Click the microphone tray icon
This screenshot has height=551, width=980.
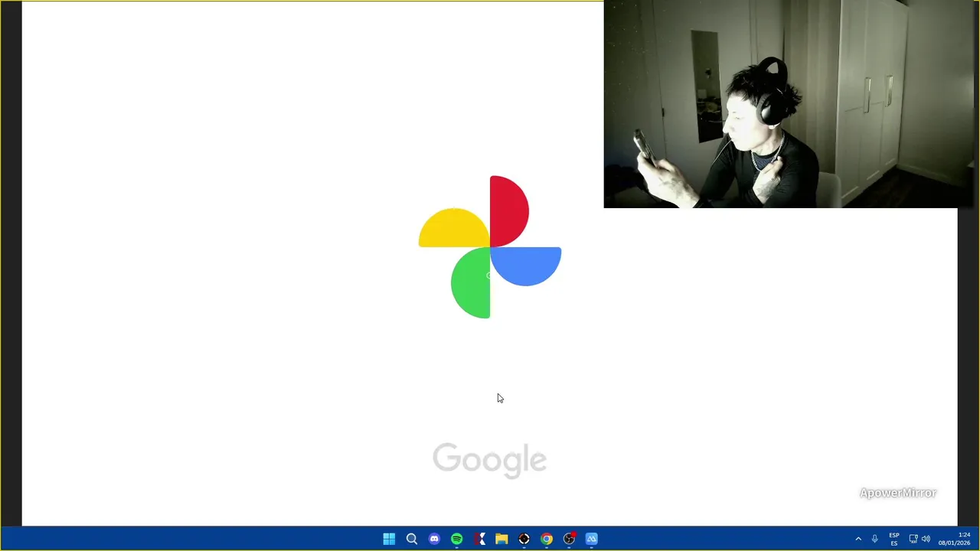874,539
